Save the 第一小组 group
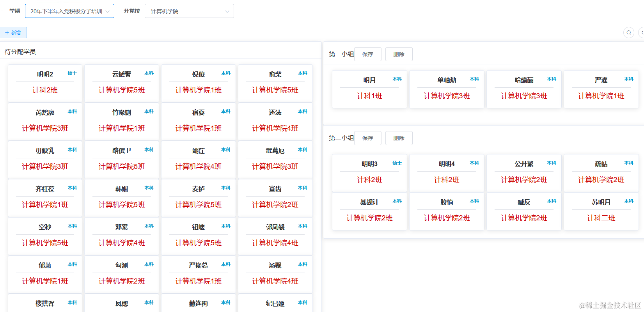Image resolution: width=644 pixels, height=312 pixels. [367, 54]
